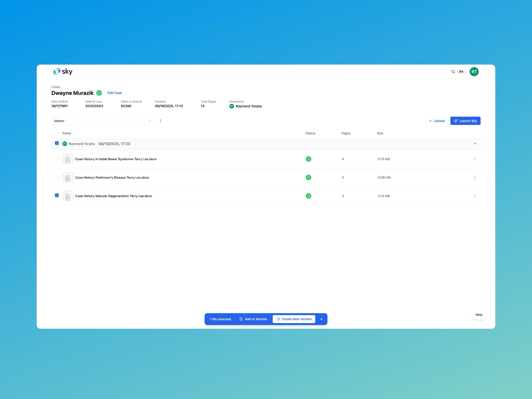Go to Cases breadcrumb
This screenshot has height=399, width=532.
coord(56,87)
